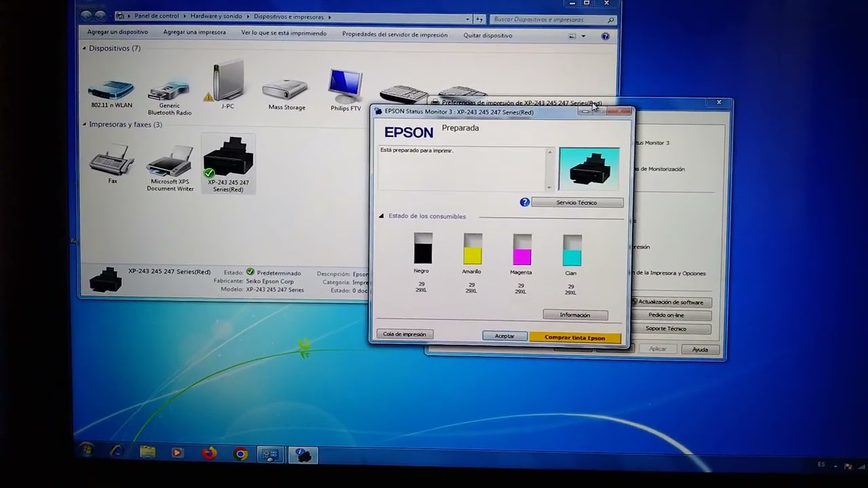Collapse Estado de los consumibles section

tap(381, 216)
